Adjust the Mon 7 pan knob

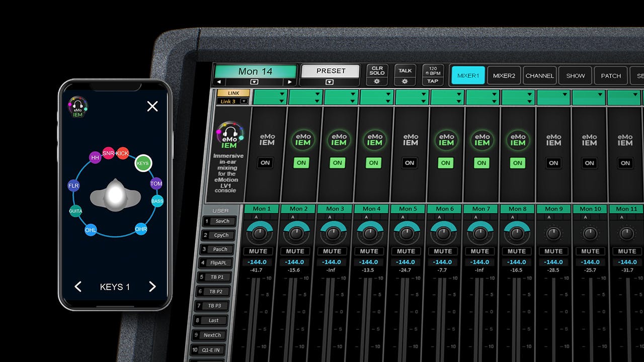pyautogui.click(x=480, y=233)
